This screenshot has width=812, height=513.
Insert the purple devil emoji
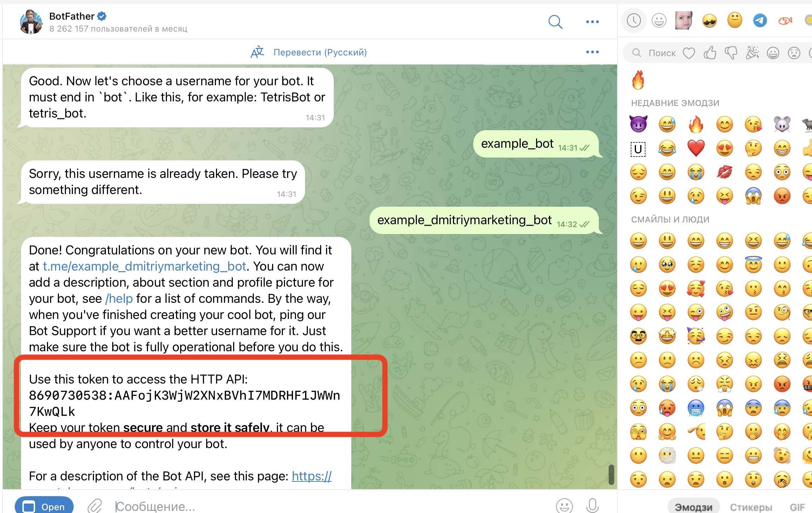tap(638, 124)
